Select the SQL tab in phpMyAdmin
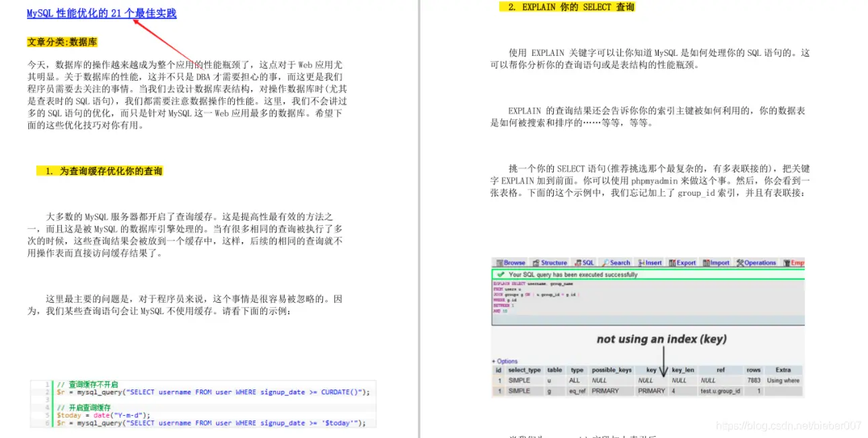868x438 pixels. (584, 263)
